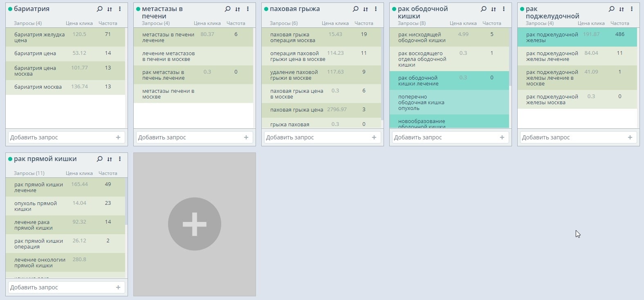Open three-dot menu of рак поджелудочной card

[632, 9]
